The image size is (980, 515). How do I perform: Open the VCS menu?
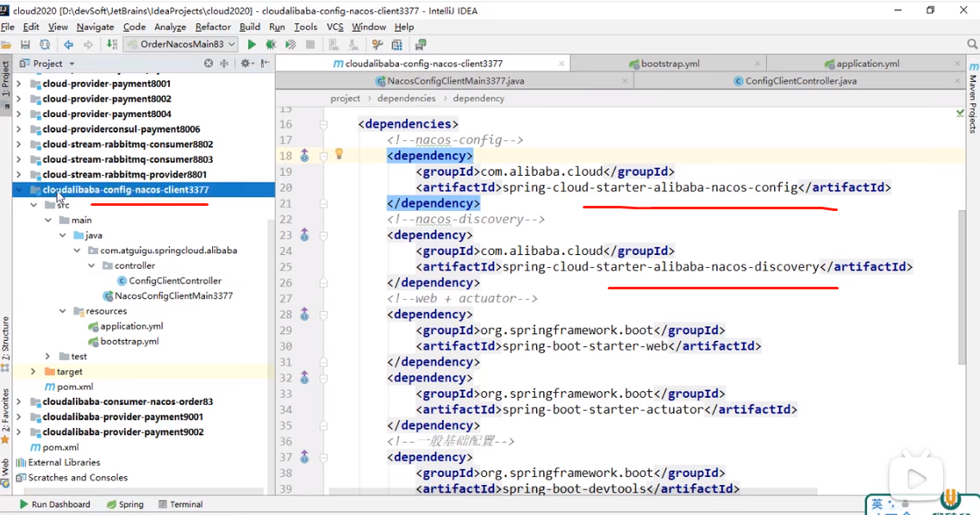pyautogui.click(x=335, y=27)
